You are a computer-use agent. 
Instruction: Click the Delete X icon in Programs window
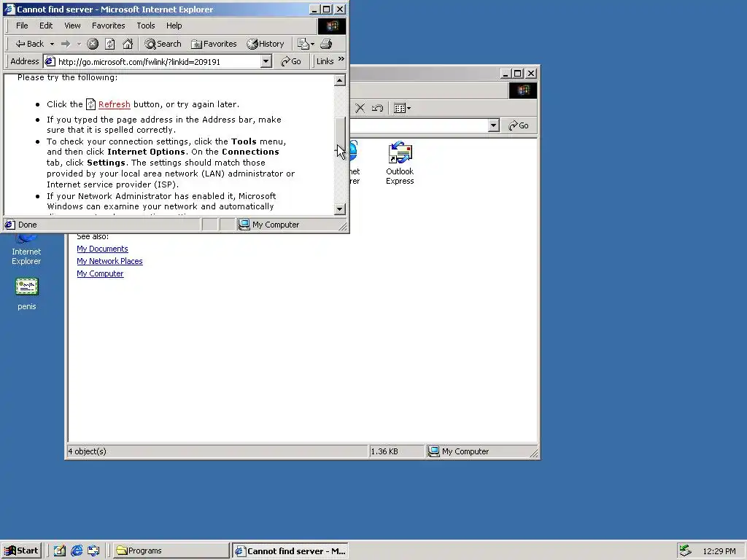(x=360, y=108)
